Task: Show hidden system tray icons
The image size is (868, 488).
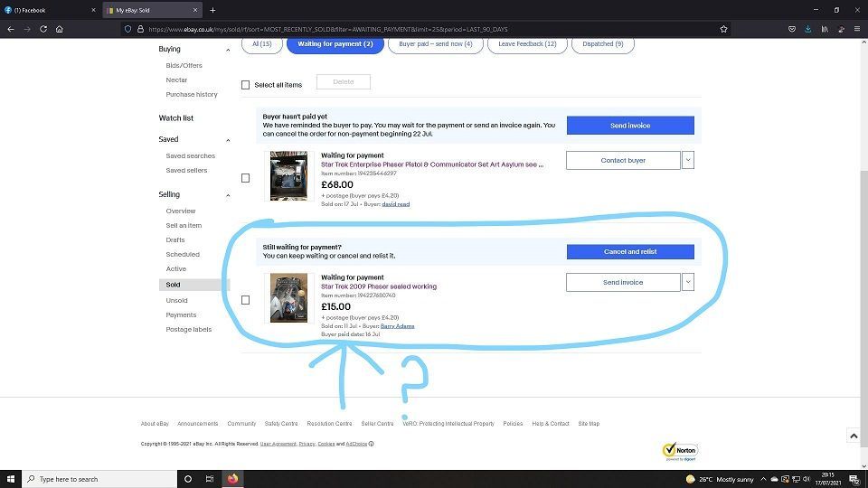Action: click(763, 479)
